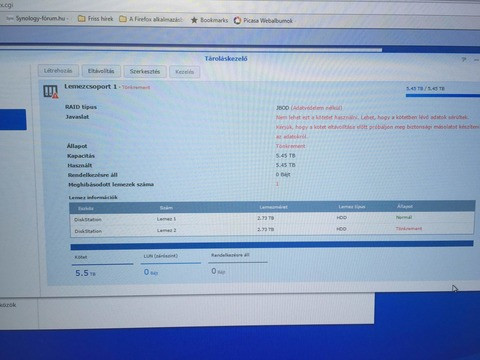Click the Lemez típus column header
The image size is (480, 360).
pyautogui.click(x=352, y=207)
